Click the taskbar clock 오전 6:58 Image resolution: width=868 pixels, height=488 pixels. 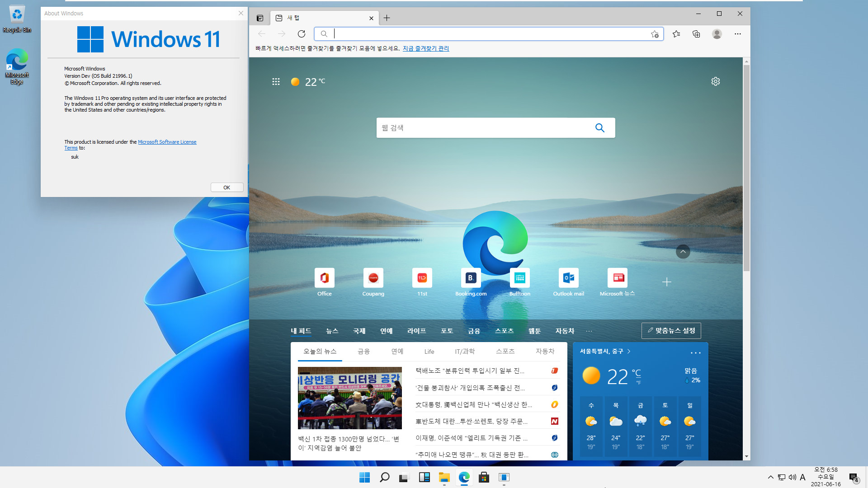(826, 477)
